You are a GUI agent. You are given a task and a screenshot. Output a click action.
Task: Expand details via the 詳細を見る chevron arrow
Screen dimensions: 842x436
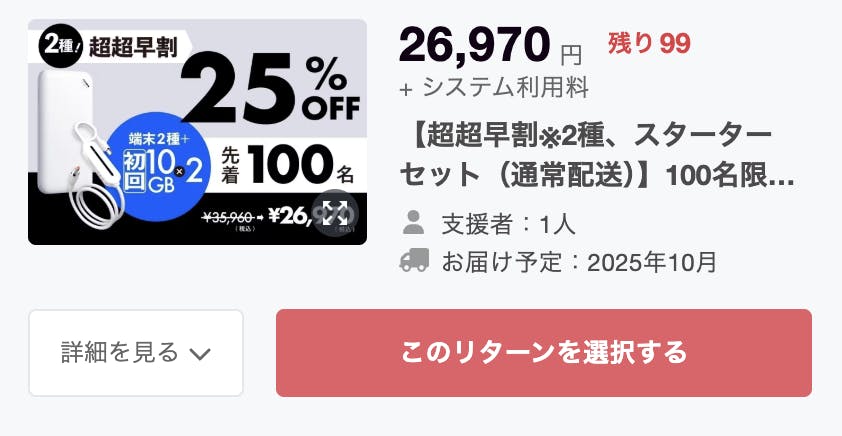[x=200, y=353]
